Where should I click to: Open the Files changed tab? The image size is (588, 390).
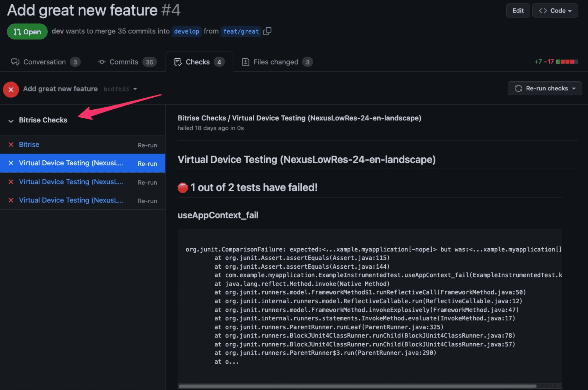pos(276,62)
